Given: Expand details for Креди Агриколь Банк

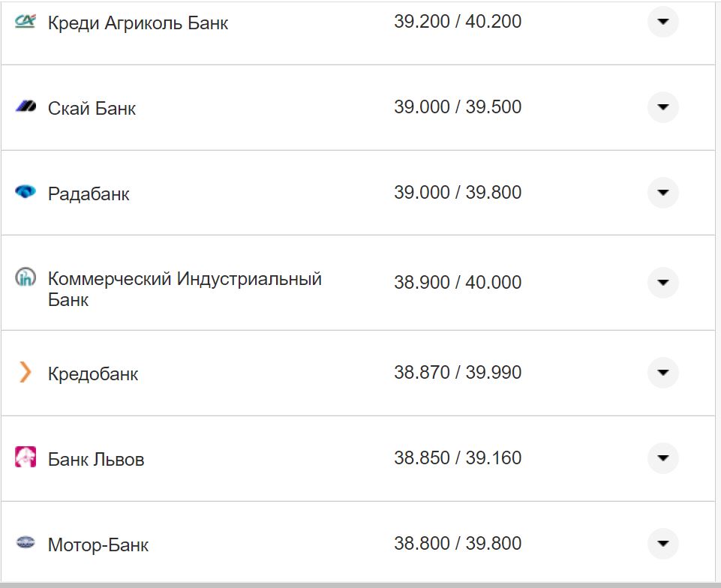Looking at the screenshot, I should coord(662,22).
